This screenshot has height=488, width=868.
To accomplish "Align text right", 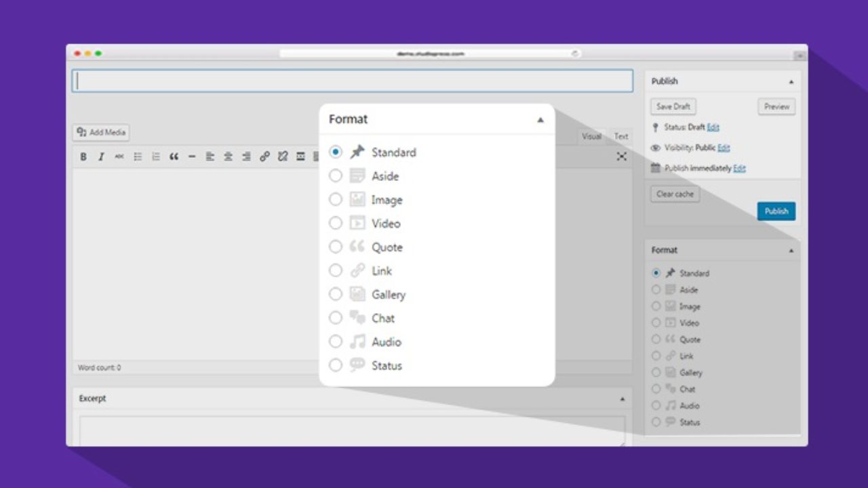I will [x=246, y=157].
